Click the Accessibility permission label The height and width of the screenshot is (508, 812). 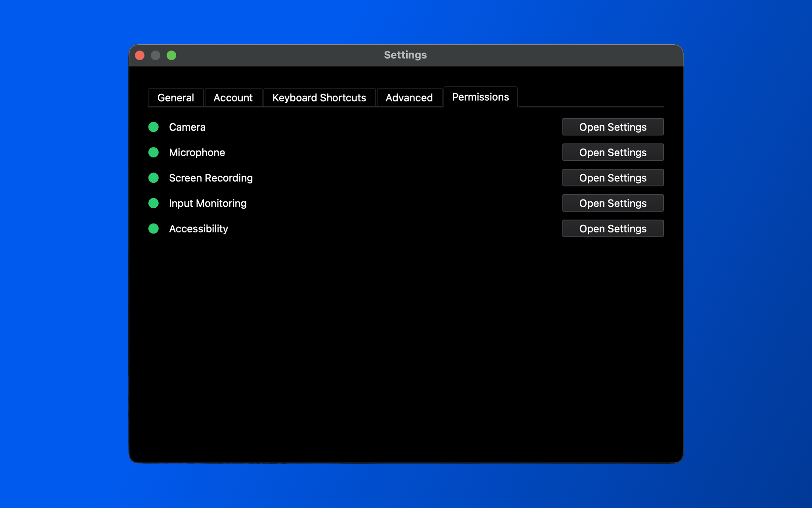tap(199, 229)
